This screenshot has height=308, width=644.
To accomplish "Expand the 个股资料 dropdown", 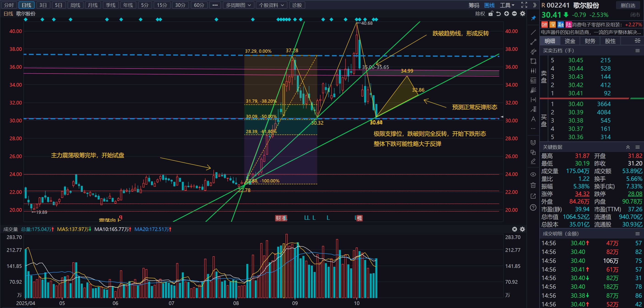I will coord(271,5).
